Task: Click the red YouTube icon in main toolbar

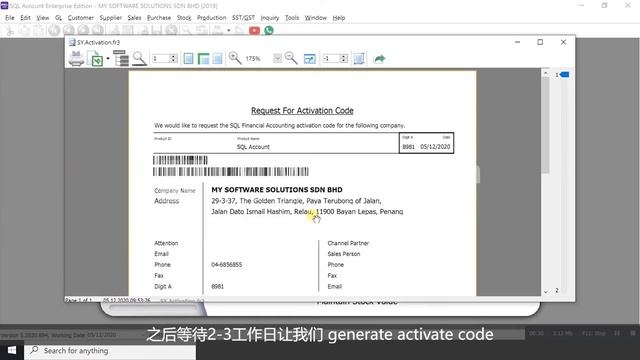Action: [254, 31]
